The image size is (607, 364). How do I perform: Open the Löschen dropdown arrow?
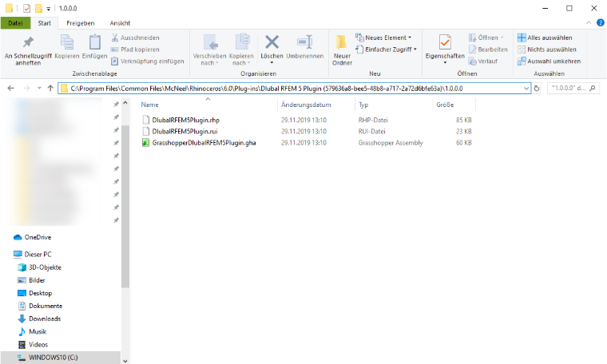click(x=272, y=63)
